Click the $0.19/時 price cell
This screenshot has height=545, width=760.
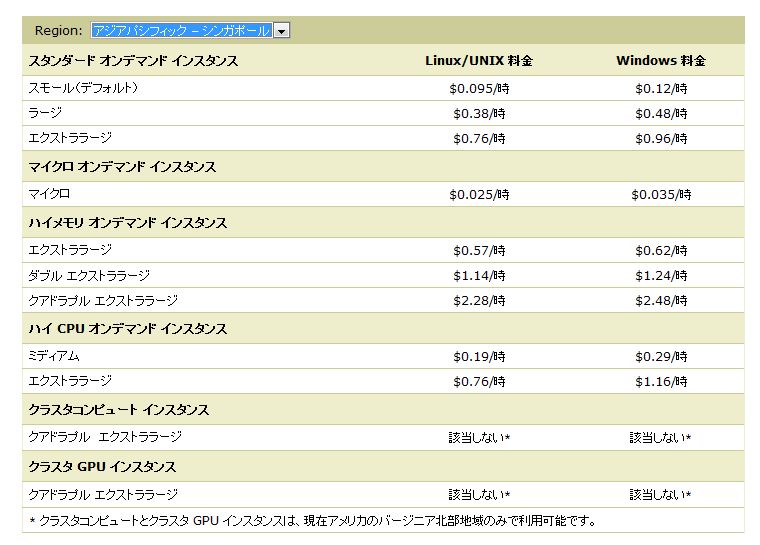(x=479, y=357)
